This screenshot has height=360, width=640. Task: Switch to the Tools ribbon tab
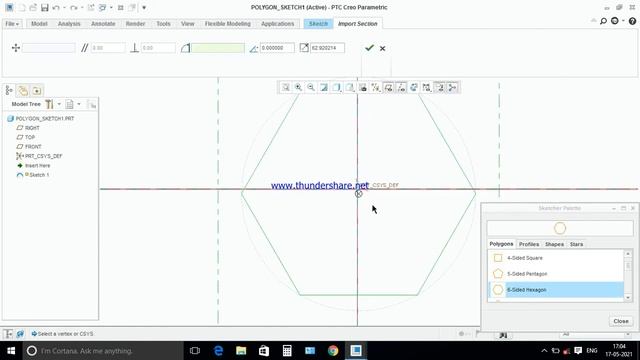pyautogui.click(x=163, y=24)
